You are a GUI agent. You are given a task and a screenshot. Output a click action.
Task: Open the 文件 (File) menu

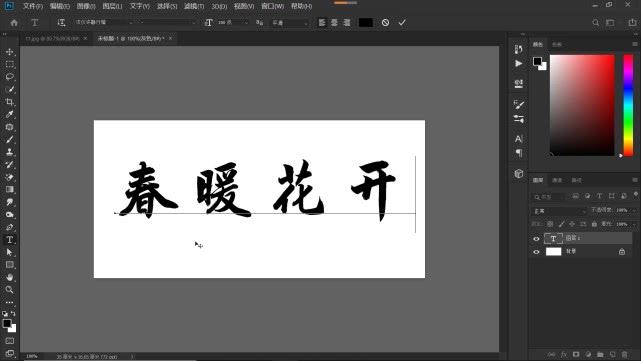[x=32, y=6]
